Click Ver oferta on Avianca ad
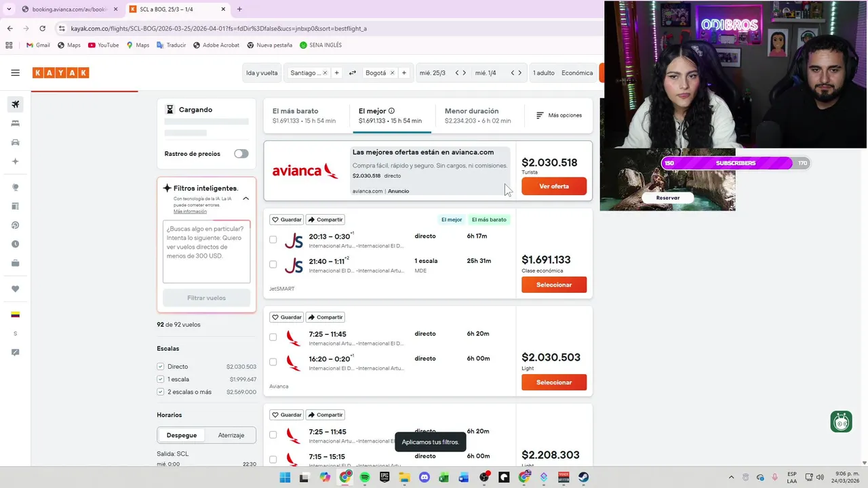 (554, 186)
